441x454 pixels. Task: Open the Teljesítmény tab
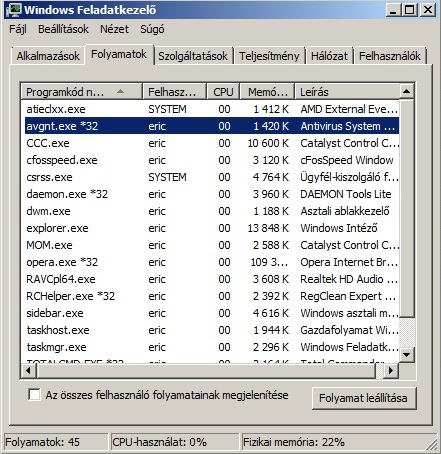[x=269, y=56]
